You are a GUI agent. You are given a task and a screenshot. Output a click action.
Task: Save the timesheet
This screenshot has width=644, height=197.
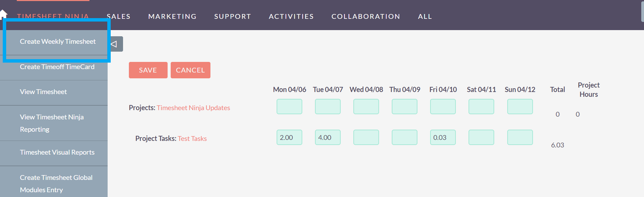148,70
